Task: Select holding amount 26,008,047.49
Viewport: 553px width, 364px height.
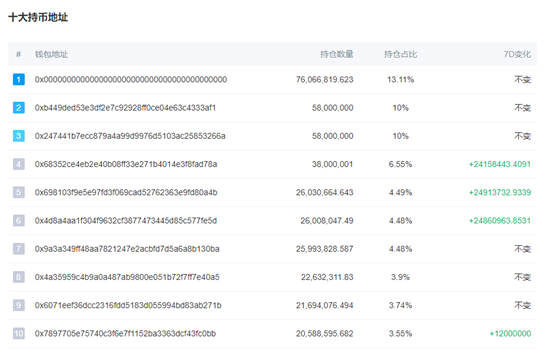Action: point(327,221)
